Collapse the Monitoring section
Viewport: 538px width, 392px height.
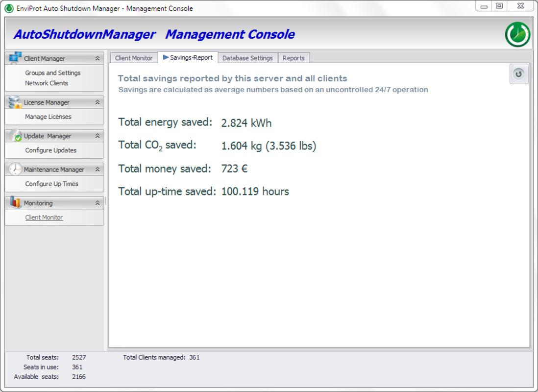tap(98, 203)
